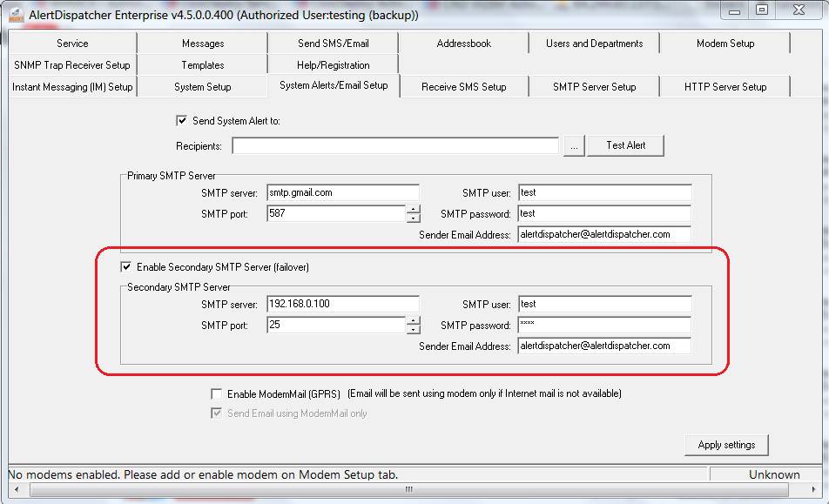This screenshot has height=504, width=829.
Task: Click the Recipients input field
Action: (x=395, y=145)
